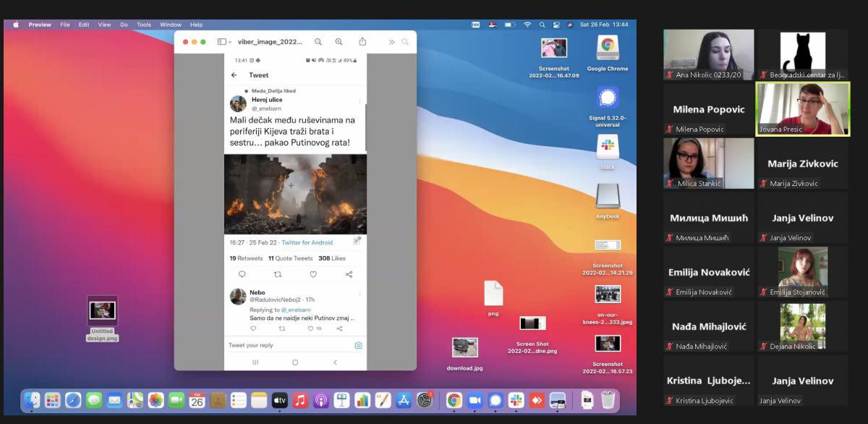
Task: Tap the back arrow beside Tweet
Action: point(234,75)
